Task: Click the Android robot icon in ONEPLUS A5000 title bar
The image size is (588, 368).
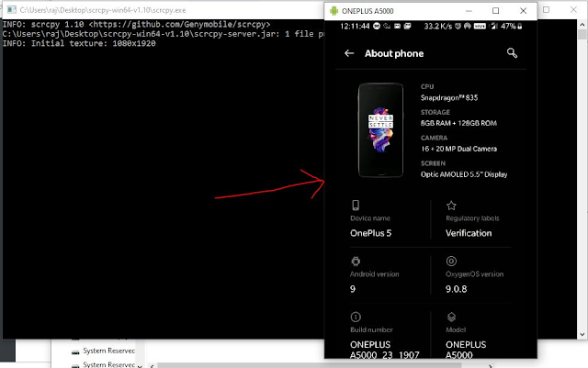Action: pos(334,11)
